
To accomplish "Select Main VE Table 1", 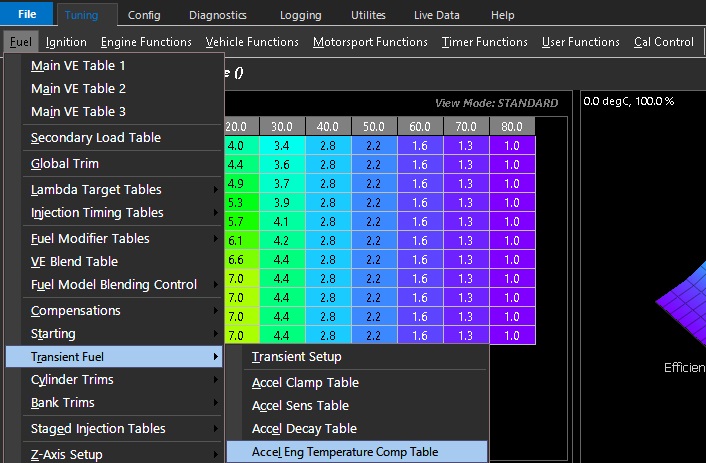I will (114, 66).
